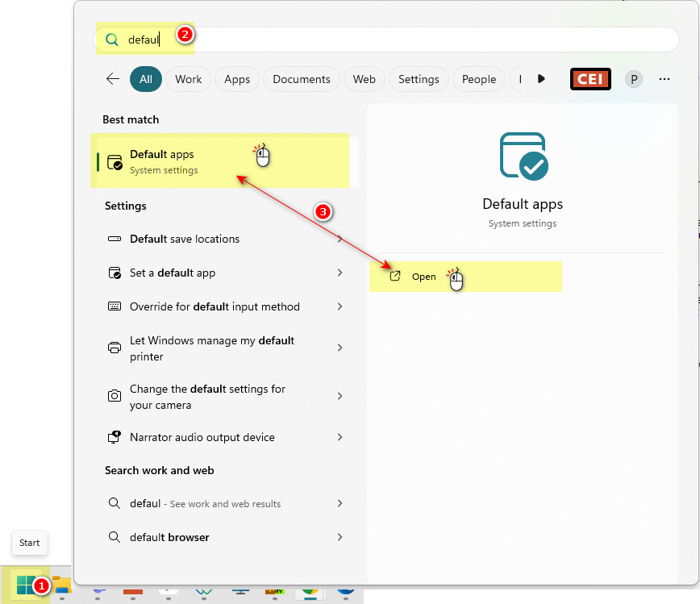Open the P profile account icon
The width and height of the screenshot is (700, 604).
click(x=634, y=79)
